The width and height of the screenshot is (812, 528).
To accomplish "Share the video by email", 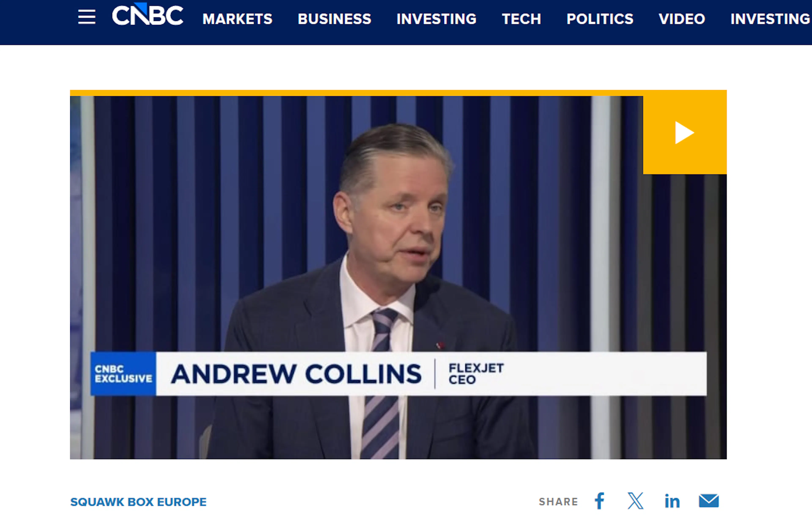I will 709,501.
